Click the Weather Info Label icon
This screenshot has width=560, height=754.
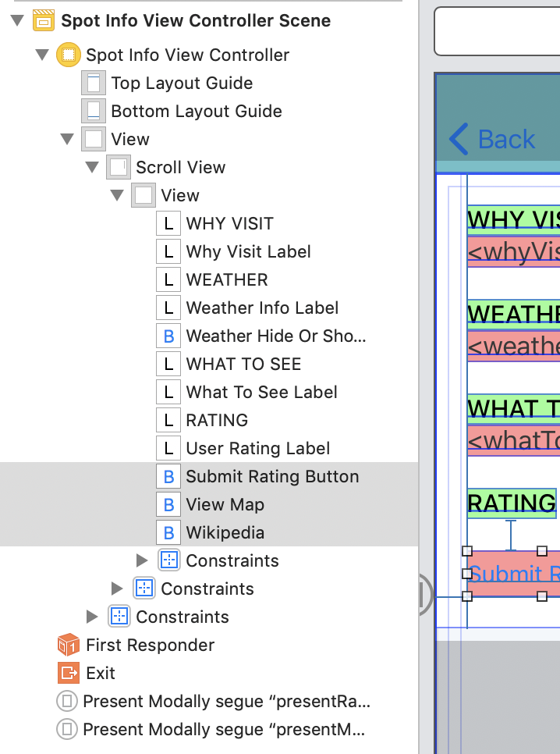(168, 308)
